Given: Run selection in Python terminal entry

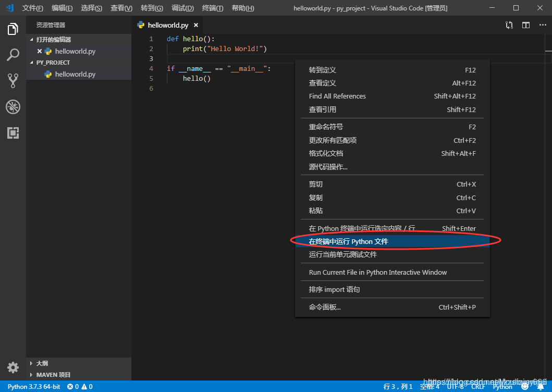Looking at the screenshot, I should pos(392,228).
